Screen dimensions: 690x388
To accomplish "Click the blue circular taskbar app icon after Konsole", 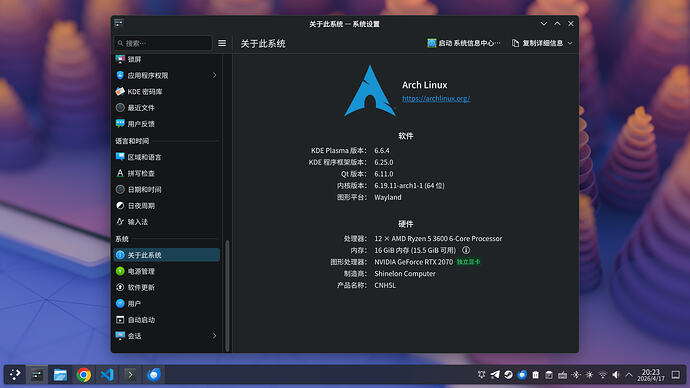I will point(154,375).
